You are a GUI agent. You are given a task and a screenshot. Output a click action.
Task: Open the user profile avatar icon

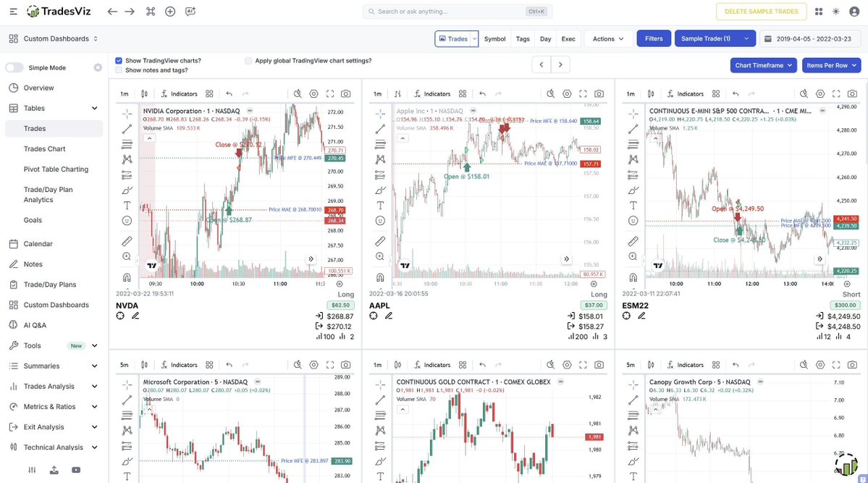854,11
